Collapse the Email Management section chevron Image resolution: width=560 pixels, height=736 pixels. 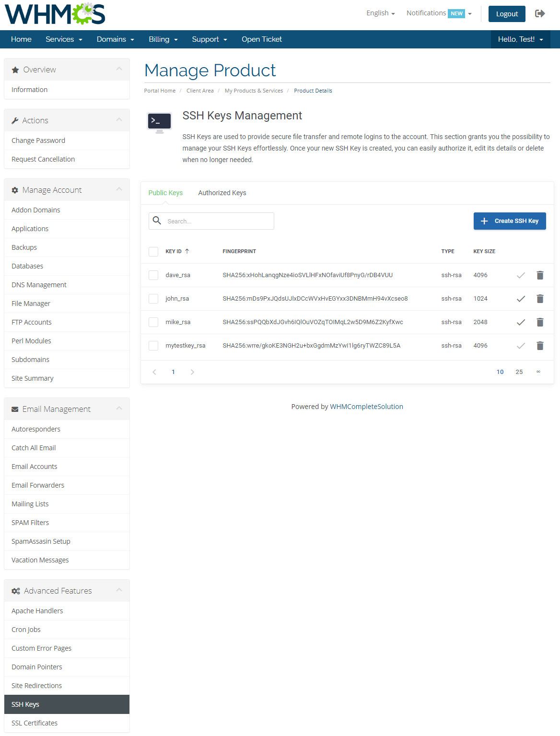point(119,408)
